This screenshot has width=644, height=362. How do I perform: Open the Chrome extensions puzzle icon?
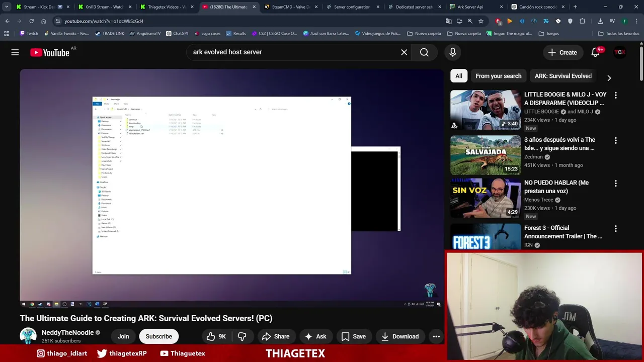583,21
